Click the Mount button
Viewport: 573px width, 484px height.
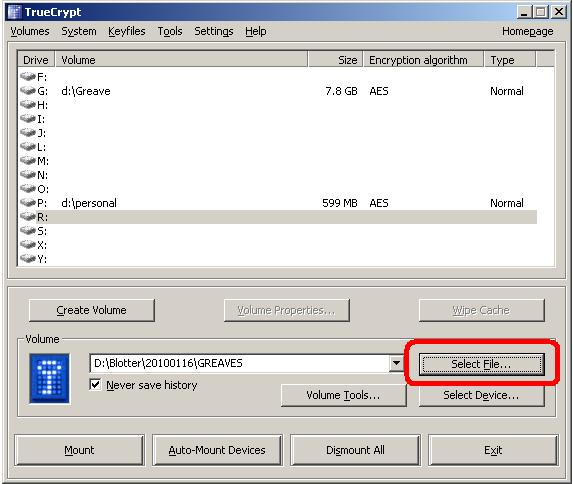pyautogui.click(x=79, y=450)
